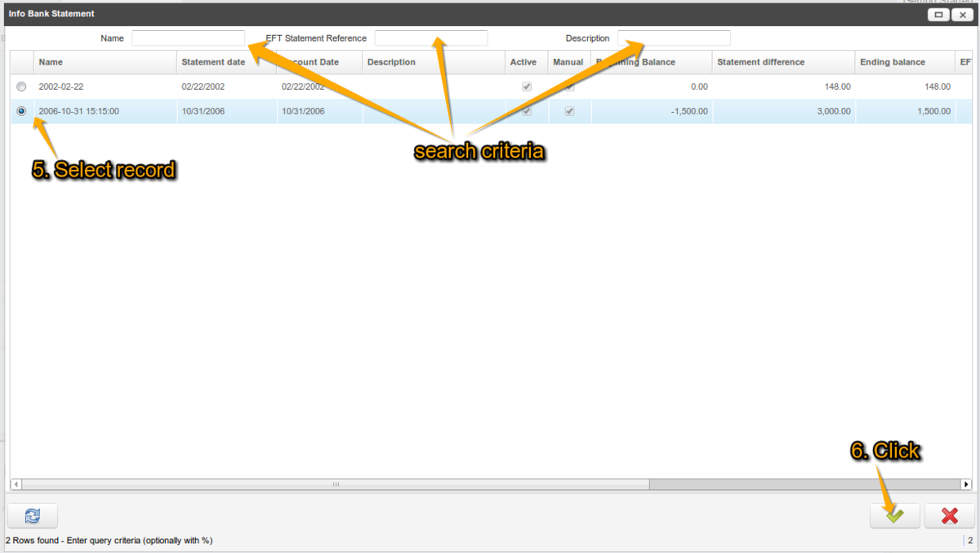Maximize the Info Bank Statement dialog
980x553 pixels.
click(938, 14)
